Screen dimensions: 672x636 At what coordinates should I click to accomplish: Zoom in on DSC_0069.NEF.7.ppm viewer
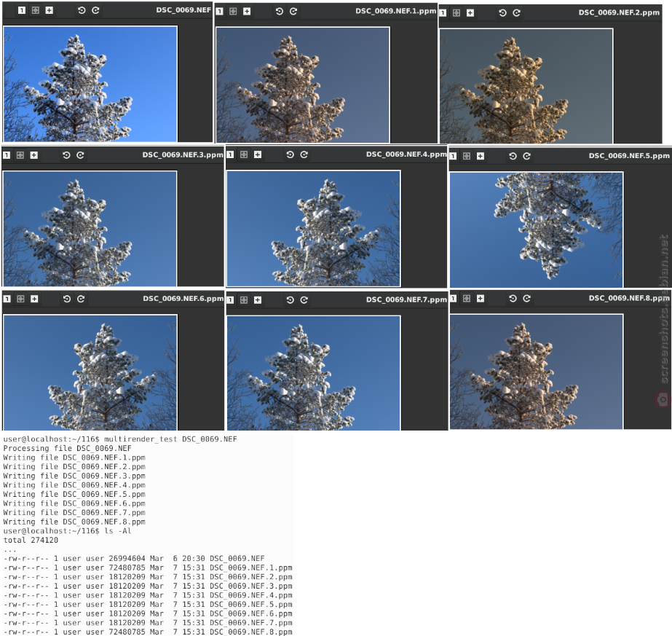258,300
